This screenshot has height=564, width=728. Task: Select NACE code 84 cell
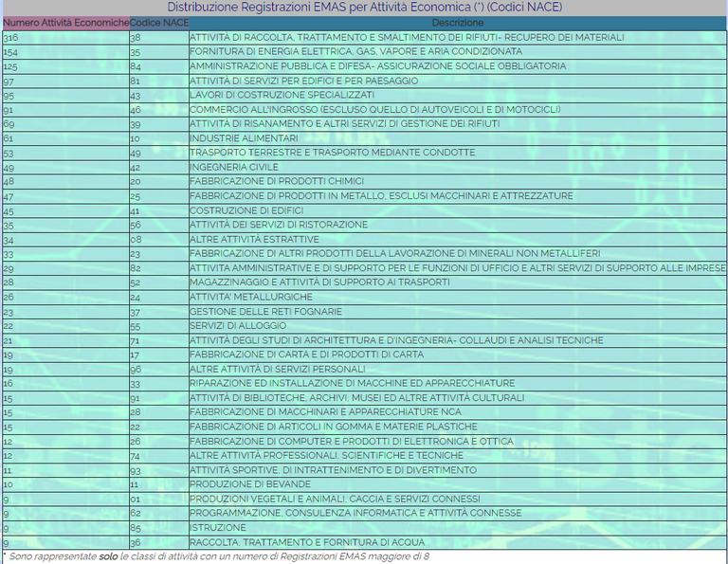(x=136, y=66)
